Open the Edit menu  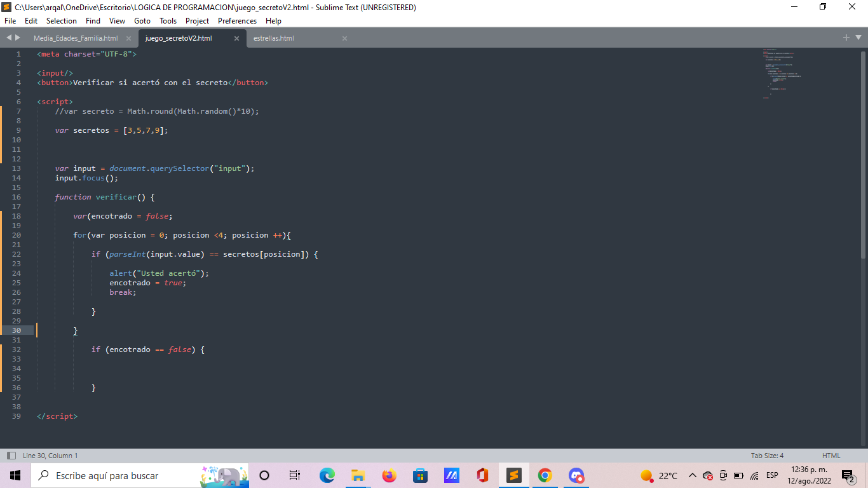pyautogui.click(x=31, y=21)
